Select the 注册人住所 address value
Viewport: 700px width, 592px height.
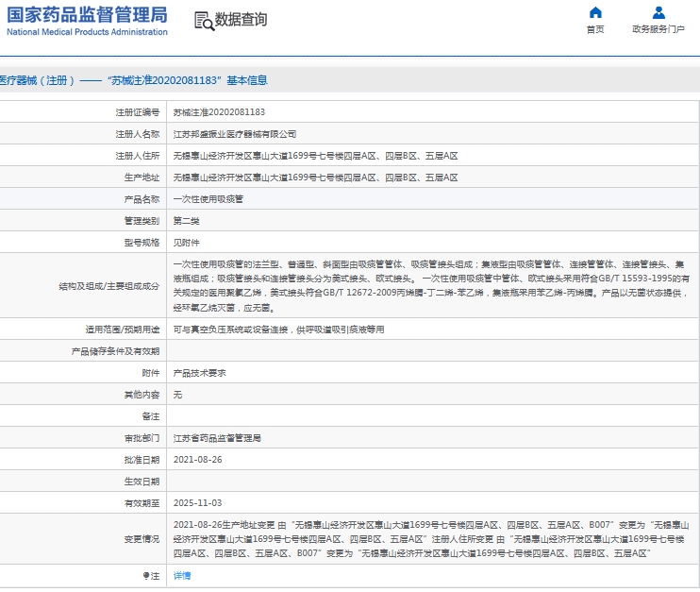point(315,156)
